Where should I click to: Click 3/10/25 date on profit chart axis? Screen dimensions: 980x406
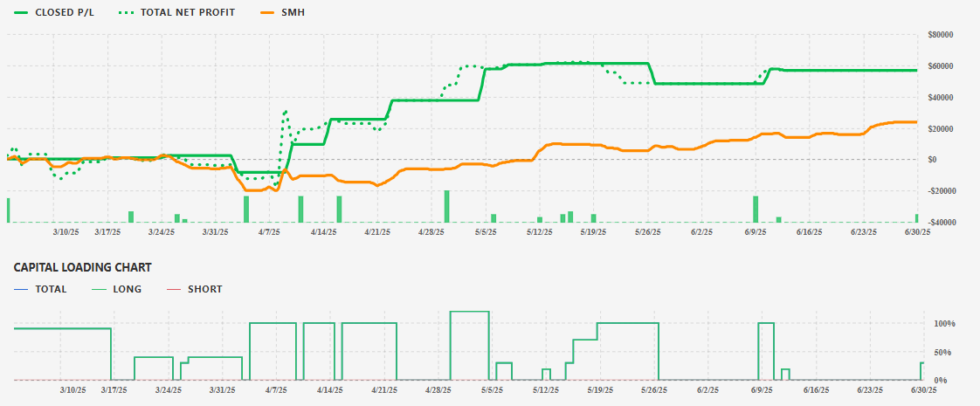pyautogui.click(x=66, y=231)
